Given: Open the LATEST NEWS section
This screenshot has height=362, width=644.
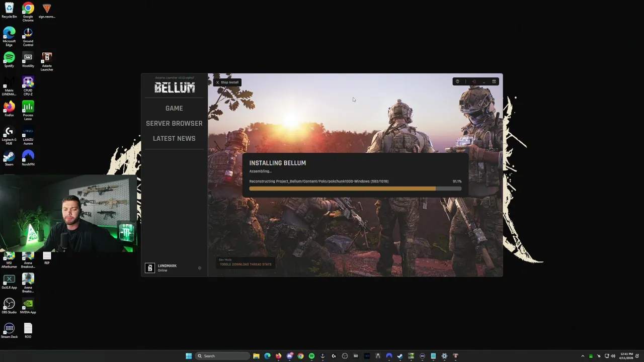Looking at the screenshot, I should tap(174, 138).
